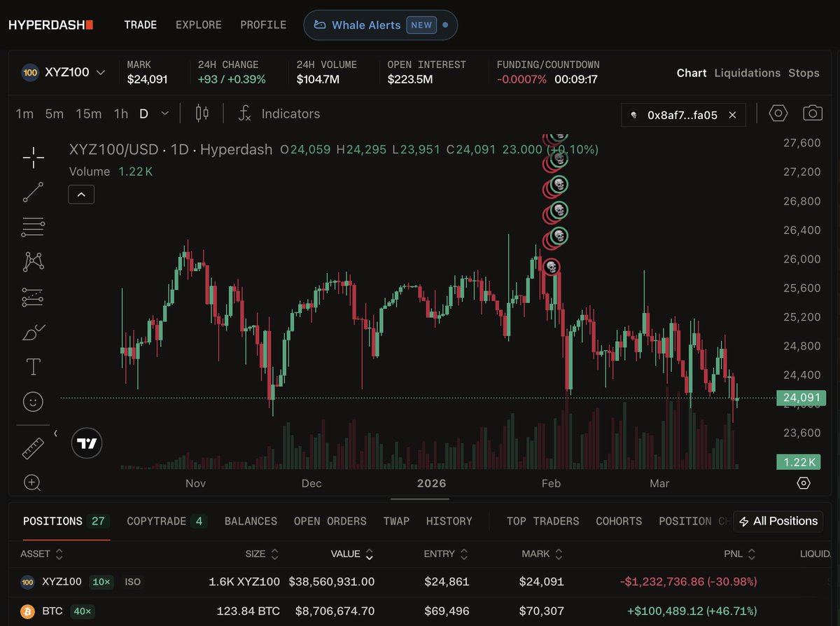This screenshot has width=840, height=626.
Task: Enable the magnet zoom tool
Action: pyautogui.click(x=33, y=482)
